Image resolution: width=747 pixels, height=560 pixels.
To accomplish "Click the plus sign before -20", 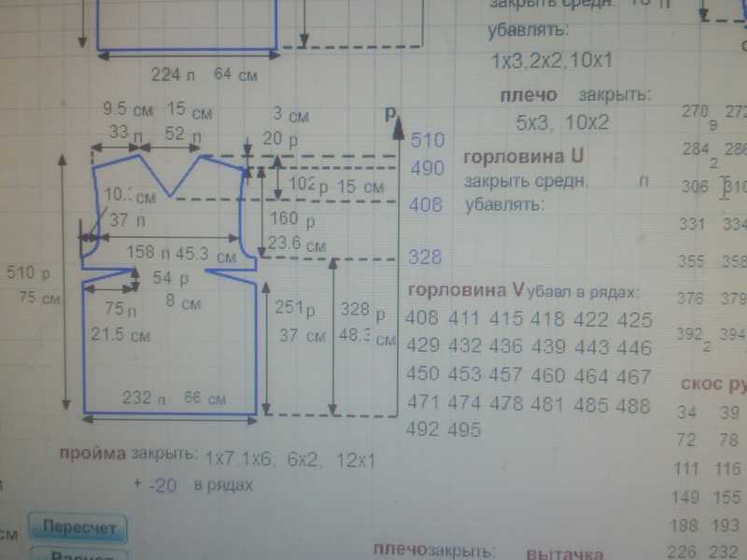I will point(137,484).
